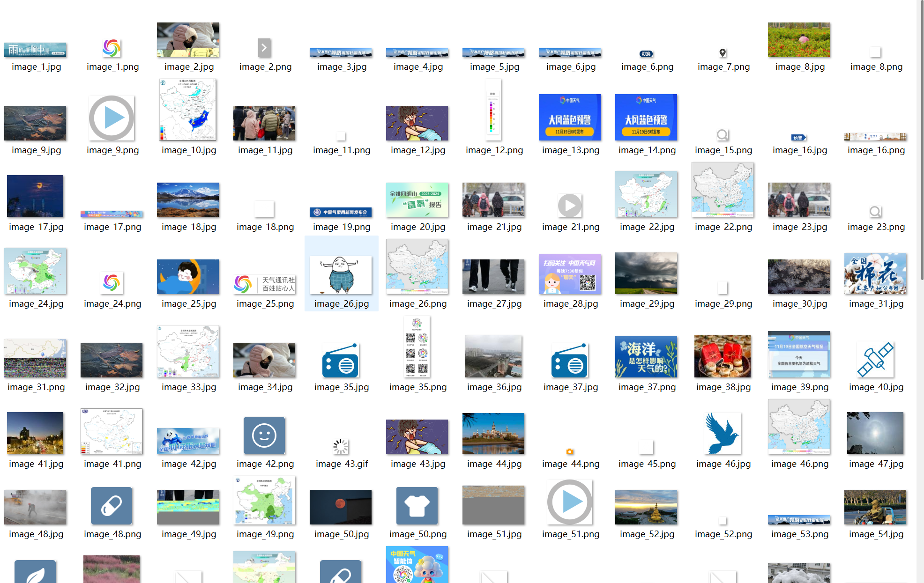Open the large play icon image_51.png
The width and height of the screenshot is (924, 583).
click(x=570, y=502)
